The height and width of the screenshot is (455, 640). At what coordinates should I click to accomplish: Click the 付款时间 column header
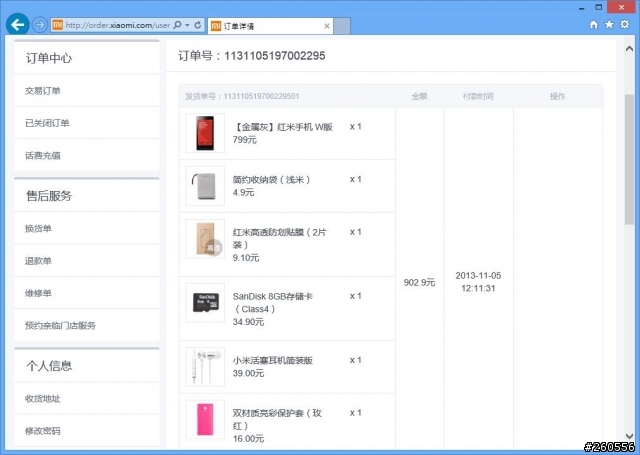(x=478, y=96)
